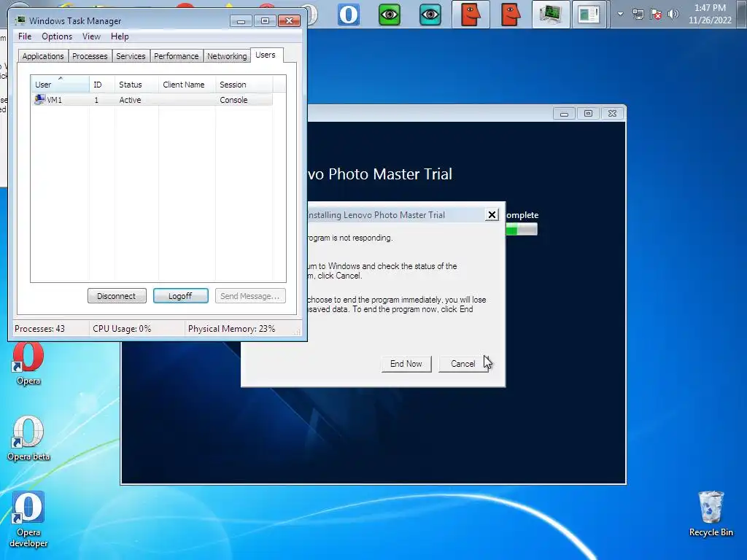Open the Recycle Bin icon
Viewport: 747px width, 560px height.
point(711,514)
